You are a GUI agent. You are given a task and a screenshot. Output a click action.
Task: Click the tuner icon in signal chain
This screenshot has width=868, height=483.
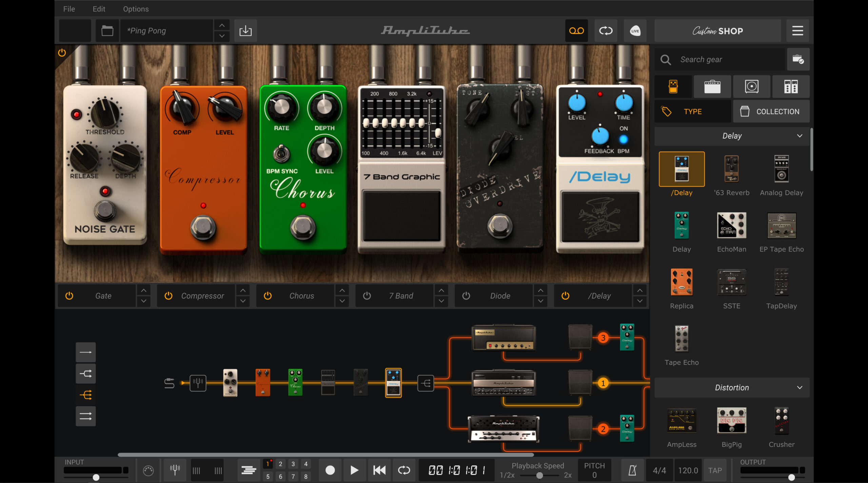pyautogui.click(x=198, y=383)
